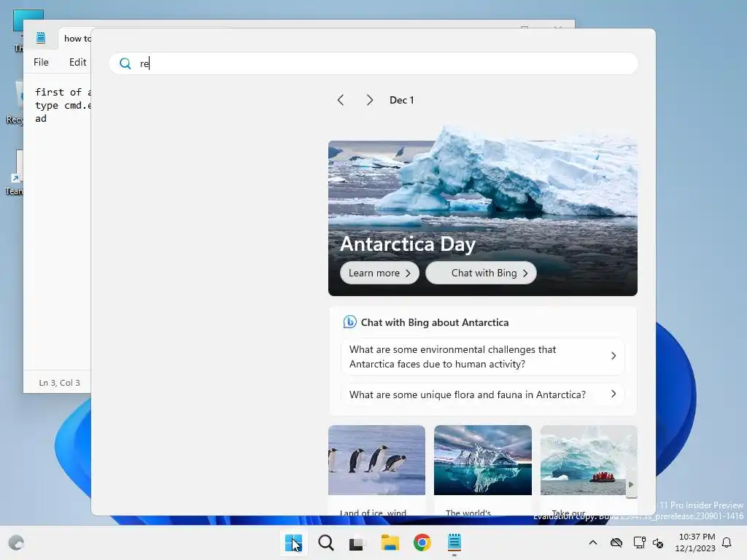Select the "how to" Notepad document tab
Image resolution: width=747 pixels, height=560 pixels.
pos(76,39)
